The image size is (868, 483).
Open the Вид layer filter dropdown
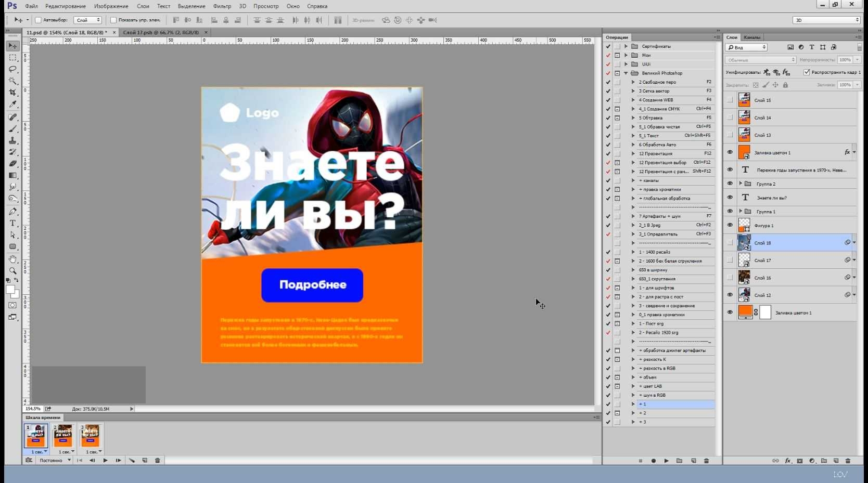click(747, 47)
